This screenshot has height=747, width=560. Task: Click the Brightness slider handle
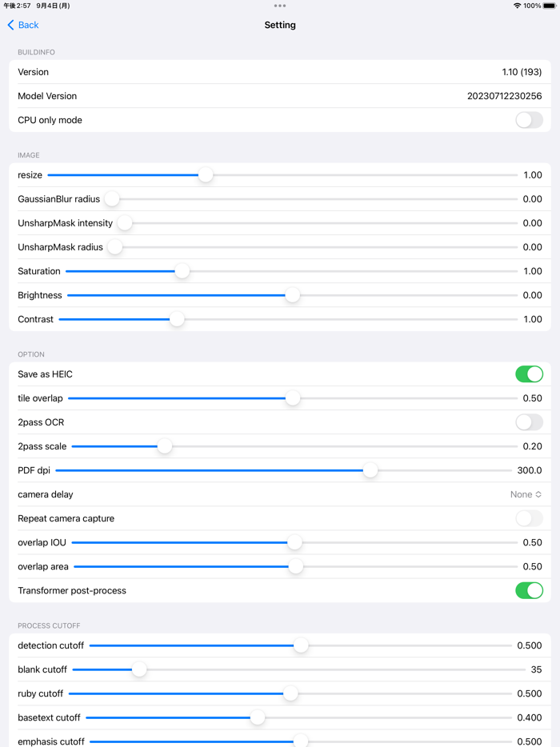tap(293, 295)
